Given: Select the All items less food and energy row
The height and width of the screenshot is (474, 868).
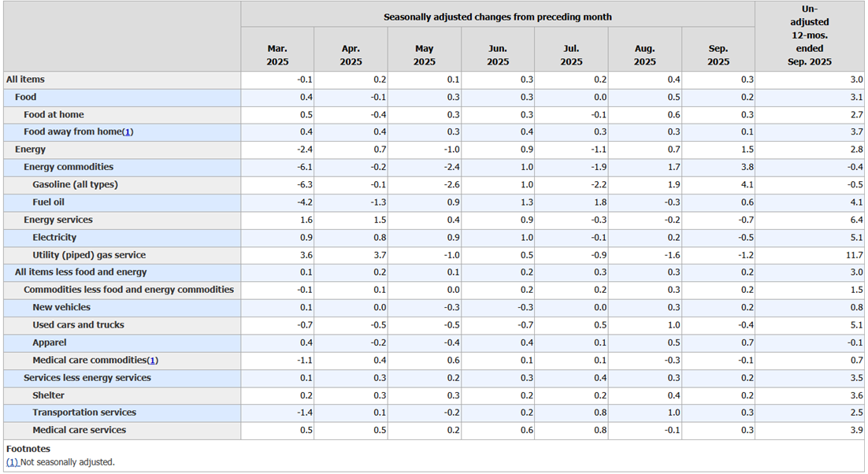Looking at the screenshot, I should pos(434,272).
